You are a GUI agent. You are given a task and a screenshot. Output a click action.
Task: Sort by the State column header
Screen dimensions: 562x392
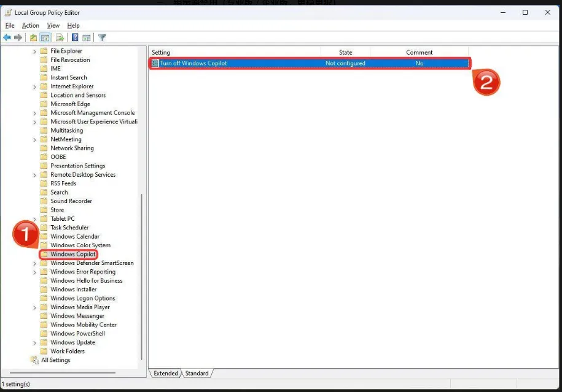pos(346,52)
